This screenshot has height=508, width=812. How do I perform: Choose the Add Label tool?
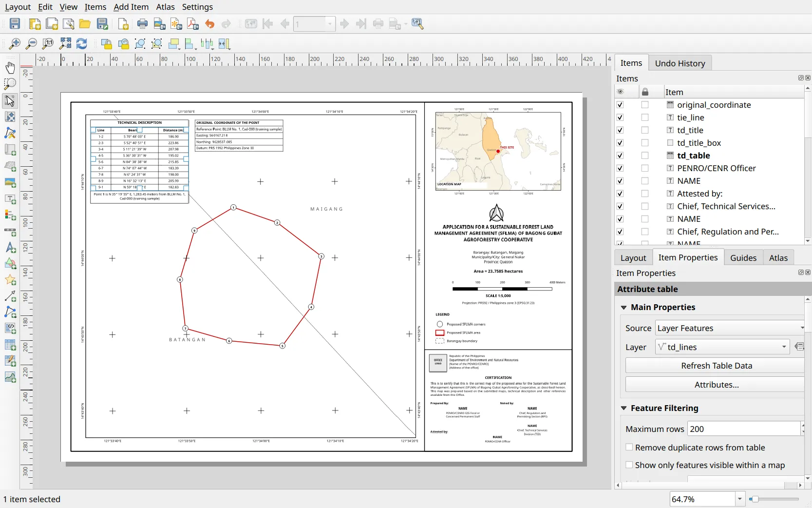tap(10, 199)
